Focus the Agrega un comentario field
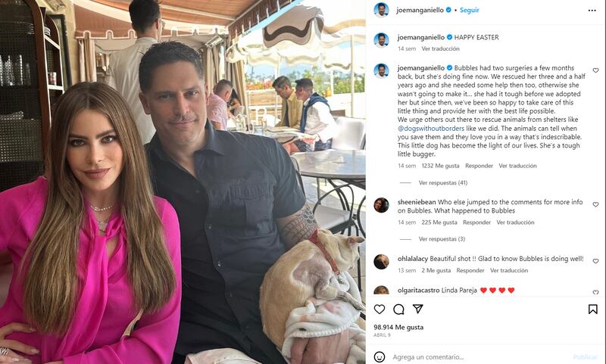606x364 pixels. pos(479,357)
